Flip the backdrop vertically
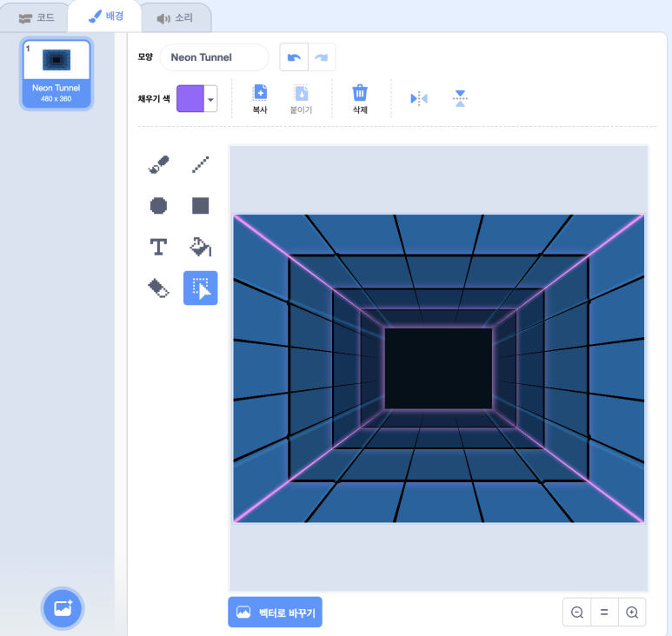This screenshot has height=636, width=672. tap(460, 98)
